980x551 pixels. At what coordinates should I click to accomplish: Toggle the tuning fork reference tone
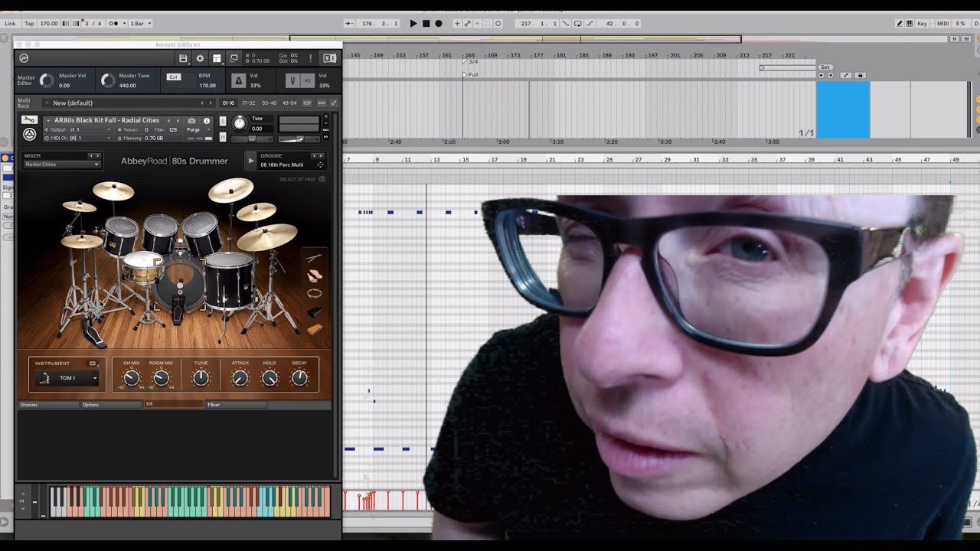click(x=292, y=80)
